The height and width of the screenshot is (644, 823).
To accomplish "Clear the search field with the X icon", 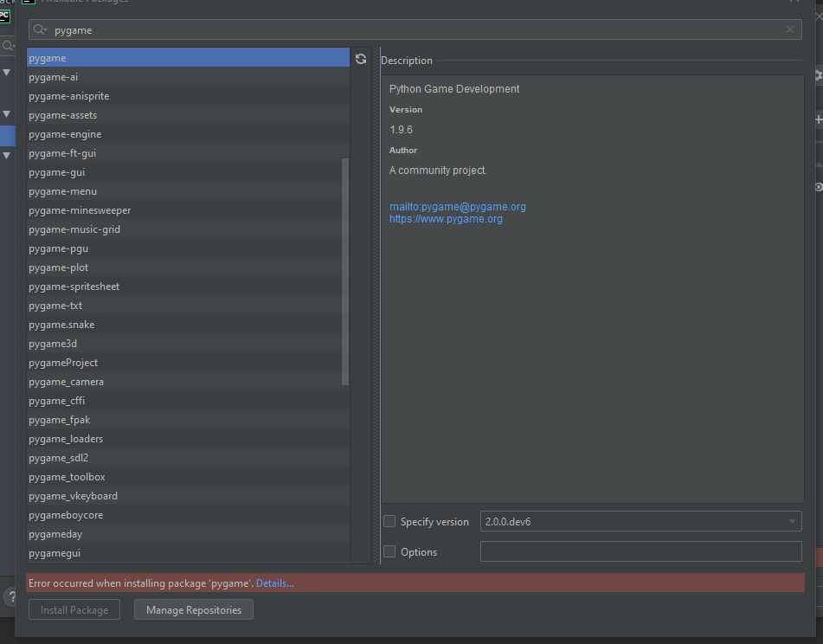I will (789, 30).
